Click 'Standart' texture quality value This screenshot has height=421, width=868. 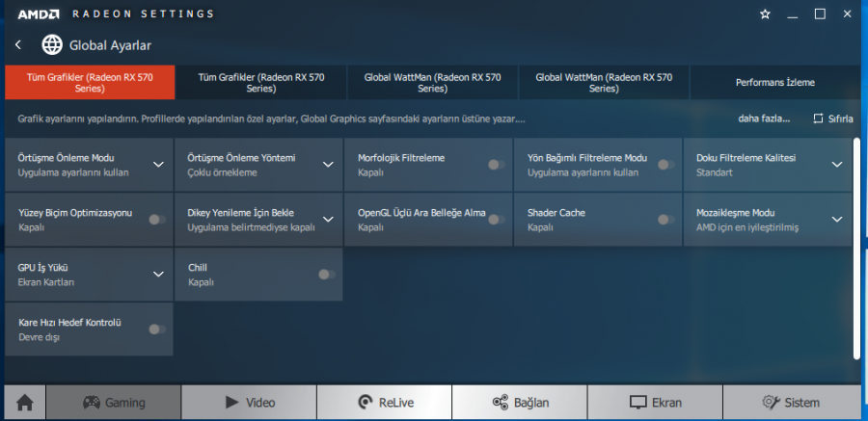[714, 172]
